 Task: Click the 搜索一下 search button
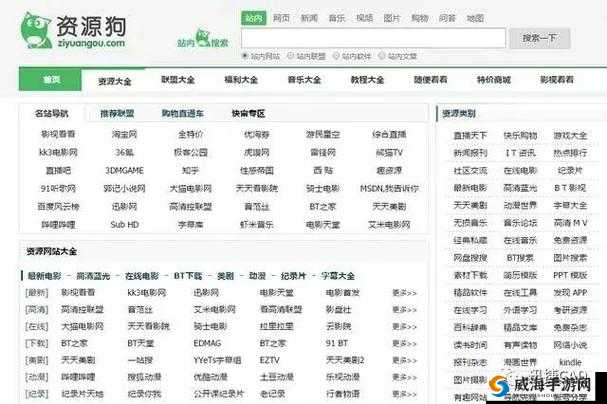coord(539,38)
